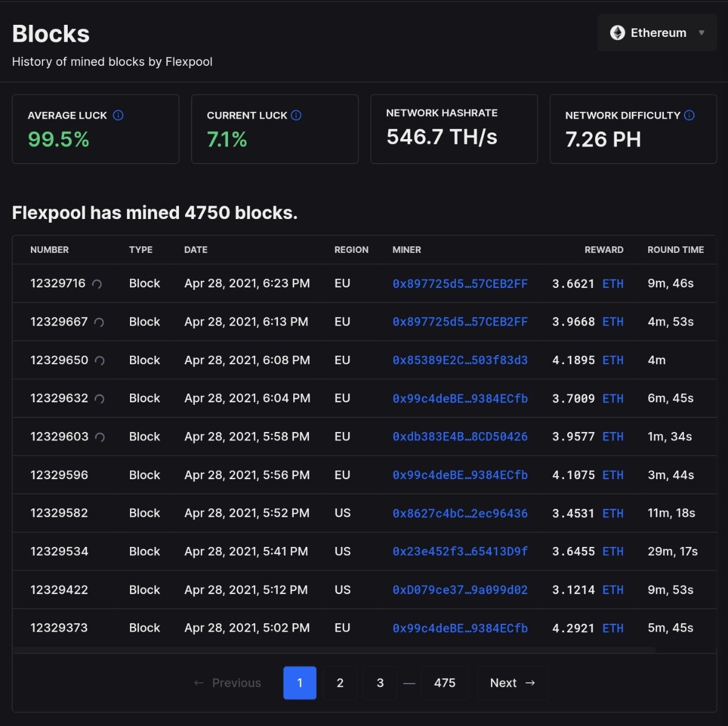Click the pending spinner icon on block 12329650

point(100,361)
